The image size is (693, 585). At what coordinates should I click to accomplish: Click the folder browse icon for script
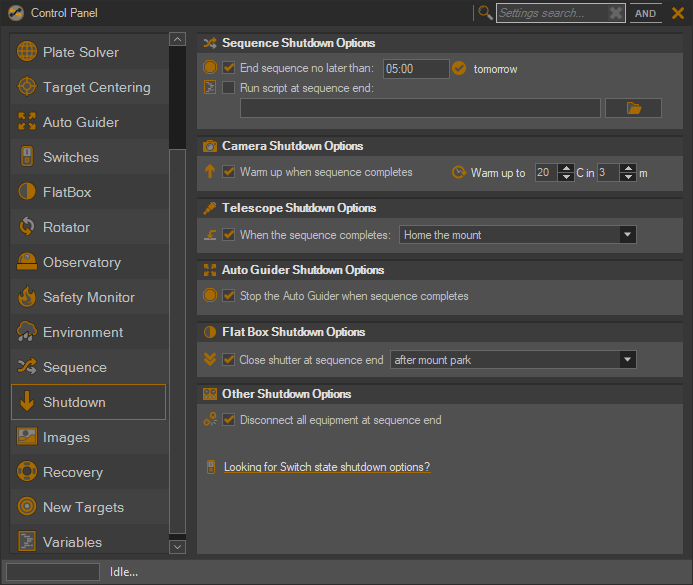tap(633, 108)
